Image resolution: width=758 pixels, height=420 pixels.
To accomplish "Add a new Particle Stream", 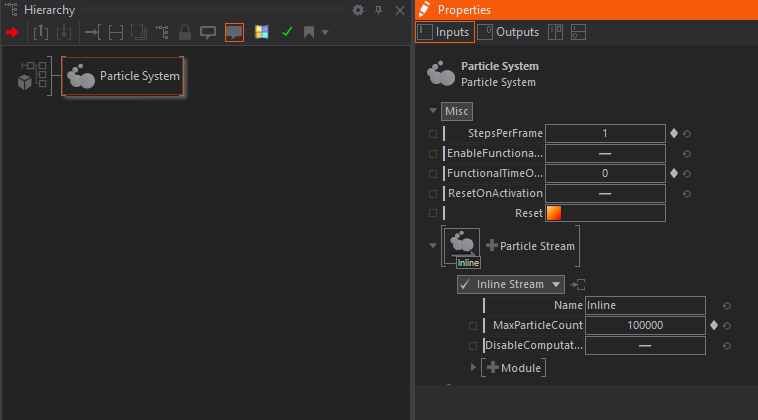I will [x=530, y=245].
